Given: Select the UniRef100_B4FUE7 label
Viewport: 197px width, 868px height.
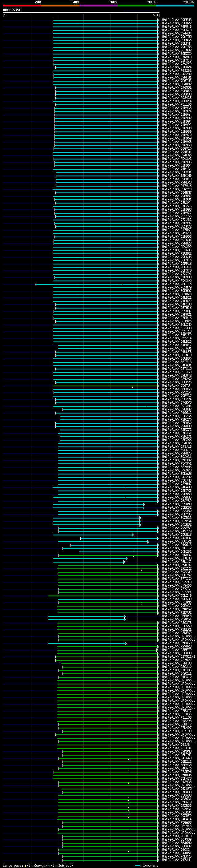Looking at the screenshot, I should coord(176,345).
